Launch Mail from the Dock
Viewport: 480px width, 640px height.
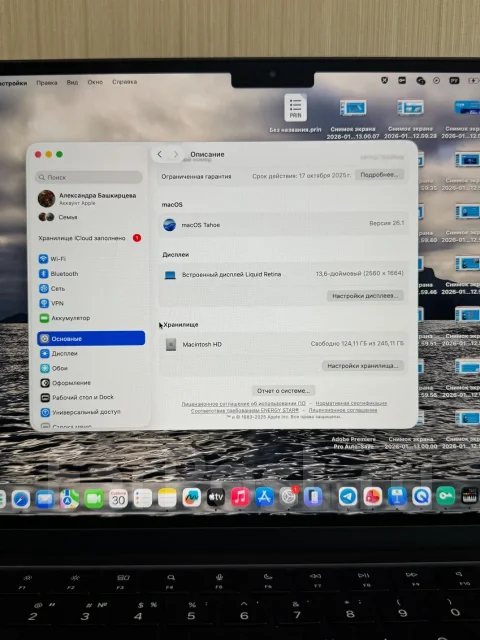pos(45,499)
